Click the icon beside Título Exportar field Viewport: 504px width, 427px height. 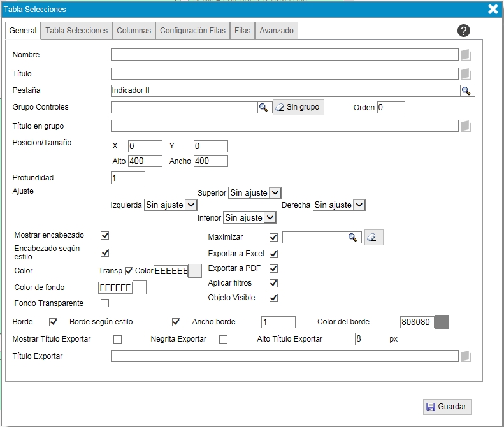coord(465,356)
